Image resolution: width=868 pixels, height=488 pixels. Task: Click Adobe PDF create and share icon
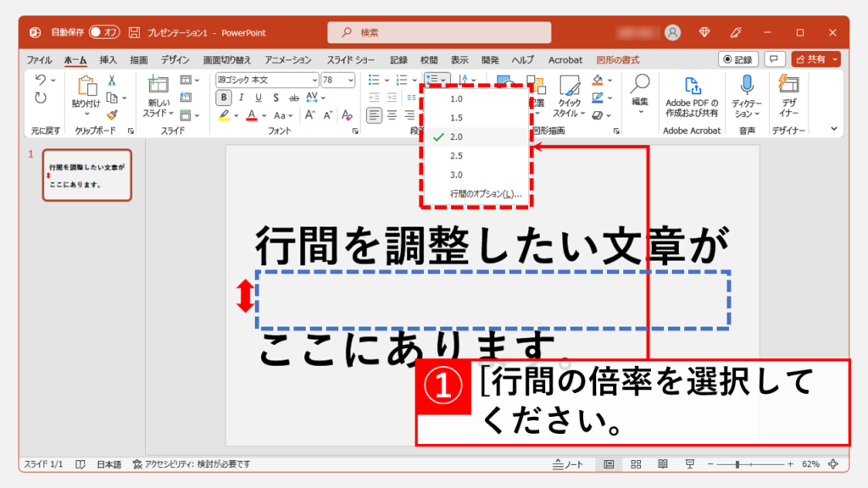(692, 95)
